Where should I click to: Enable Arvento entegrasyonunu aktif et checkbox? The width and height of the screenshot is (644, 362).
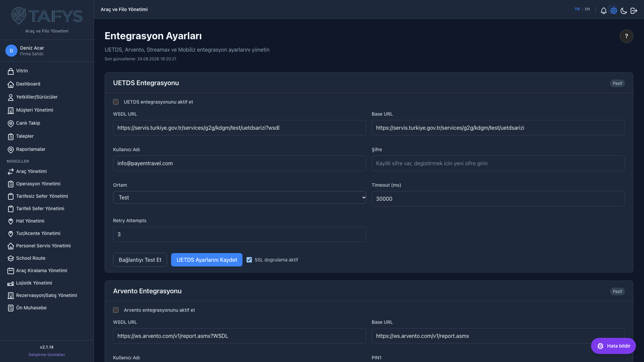click(116, 310)
